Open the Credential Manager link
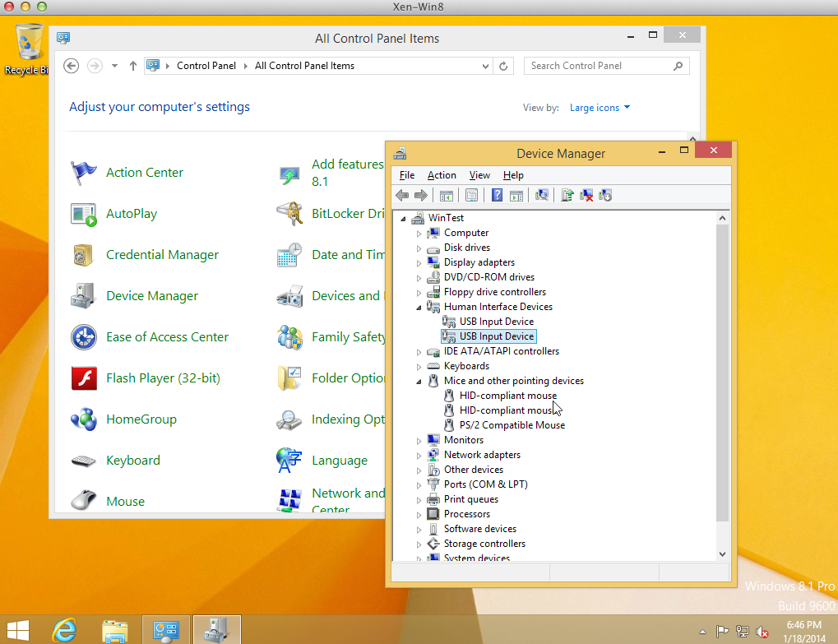 (162, 255)
